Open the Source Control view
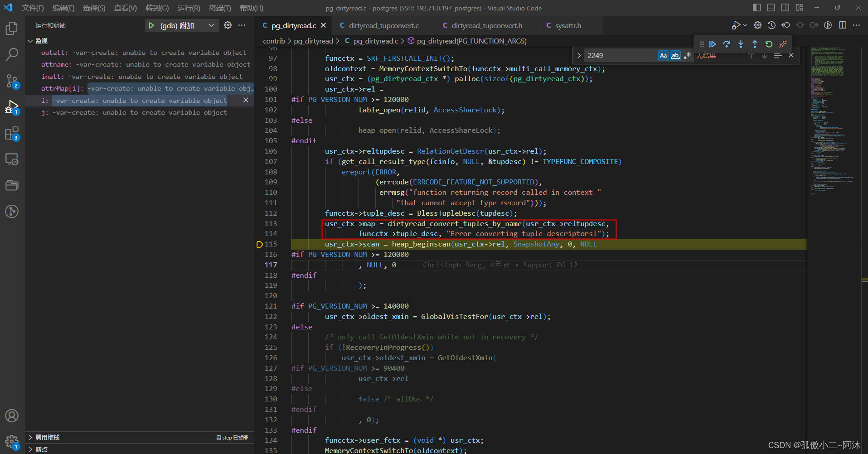Image resolution: width=868 pixels, height=454 pixels. tap(12, 81)
